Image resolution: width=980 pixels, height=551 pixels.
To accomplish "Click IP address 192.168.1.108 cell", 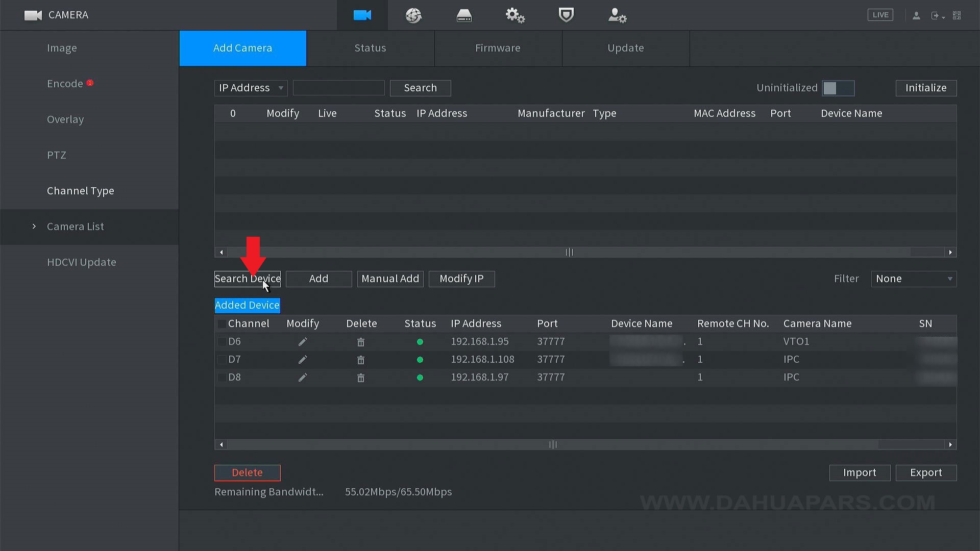I will pyautogui.click(x=482, y=360).
